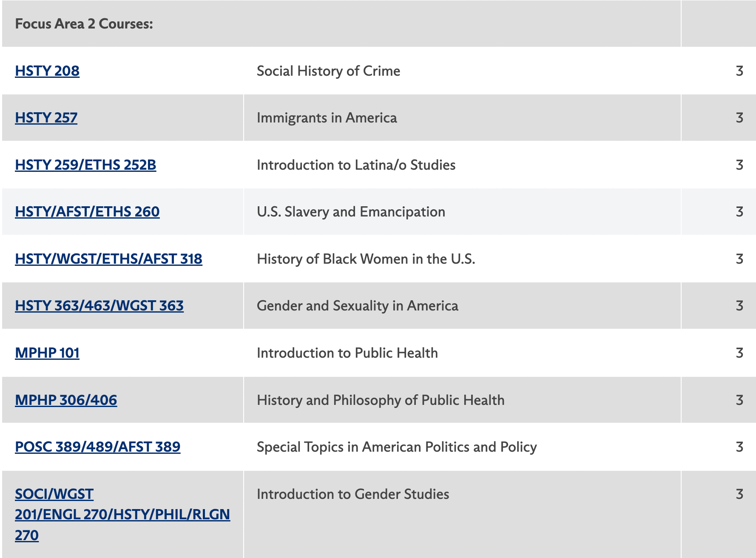Follow the HSTY/AFST/ETHS 260 link
Viewport: 756px width, 558px height.
(x=87, y=212)
